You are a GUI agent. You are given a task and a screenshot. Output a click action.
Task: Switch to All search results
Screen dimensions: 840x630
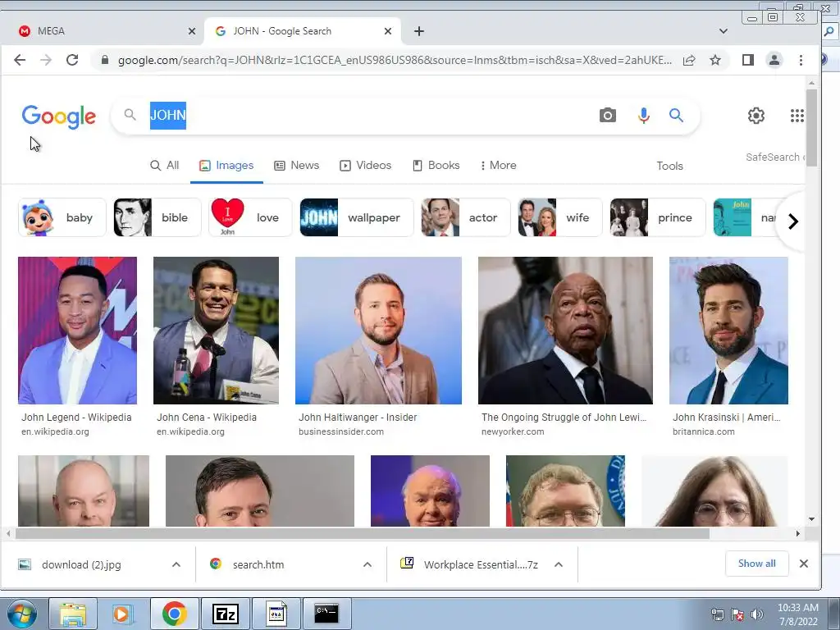[x=164, y=165]
